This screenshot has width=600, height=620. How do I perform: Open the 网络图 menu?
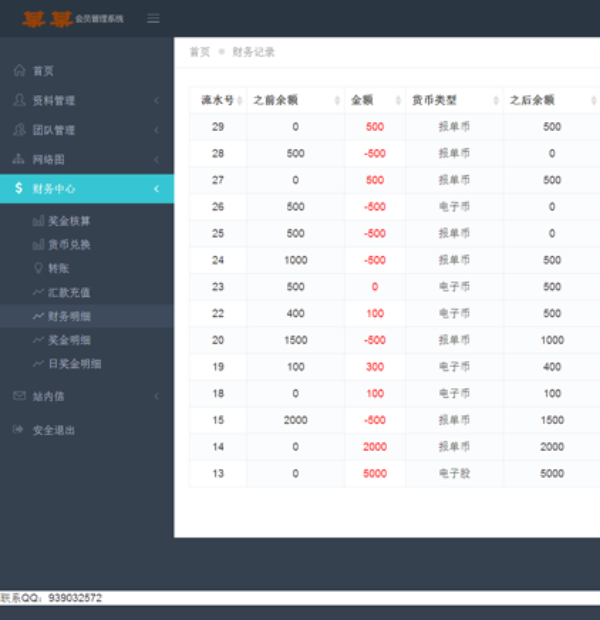click(x=87, y=159)
